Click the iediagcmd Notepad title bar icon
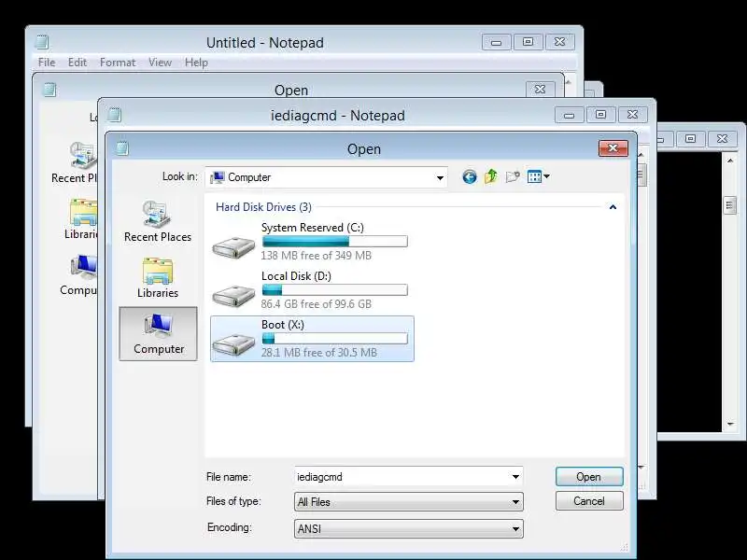 click(114, 115)
